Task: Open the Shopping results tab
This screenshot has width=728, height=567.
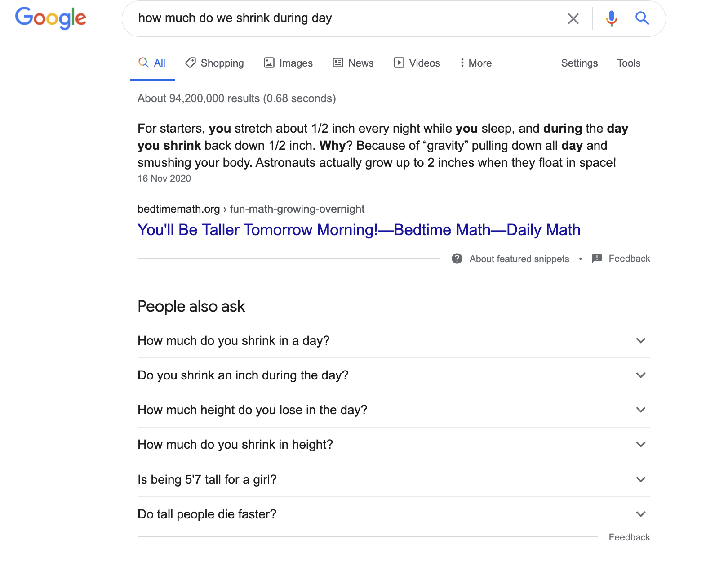Action: pyautogui.click(x=214, y=63)
